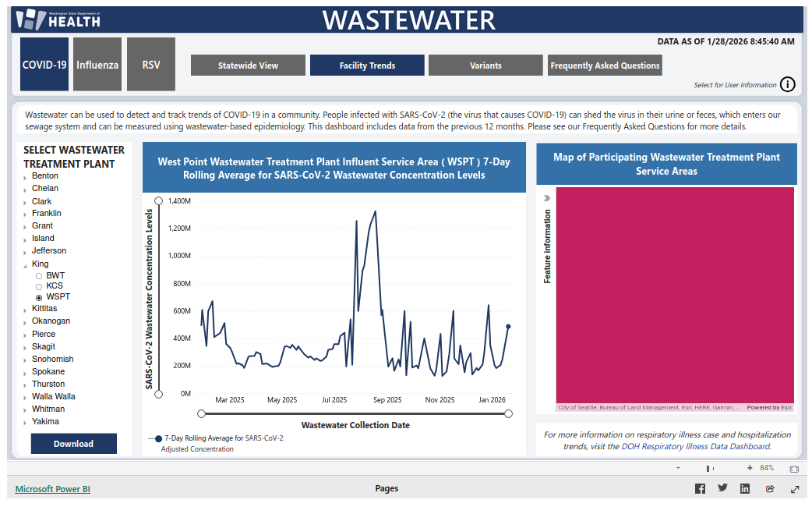The image size is (812, 521).
Task: Click the final data point on the chart
Action: coord(508,327)
